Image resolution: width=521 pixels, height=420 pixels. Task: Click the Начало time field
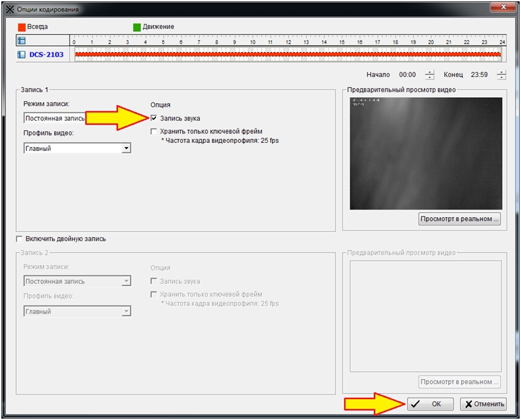pyautogui.click(x=408, y=75)
